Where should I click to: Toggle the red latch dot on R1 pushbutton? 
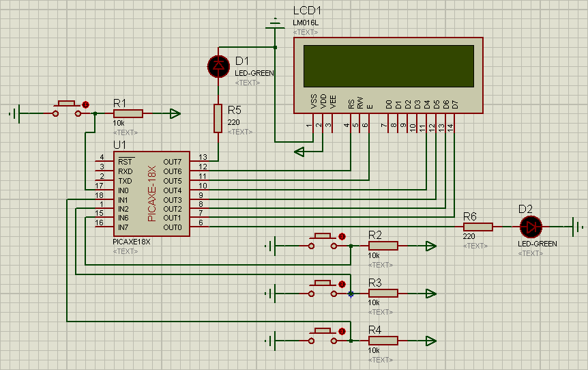pyautogui.click(x=85, y=104)
